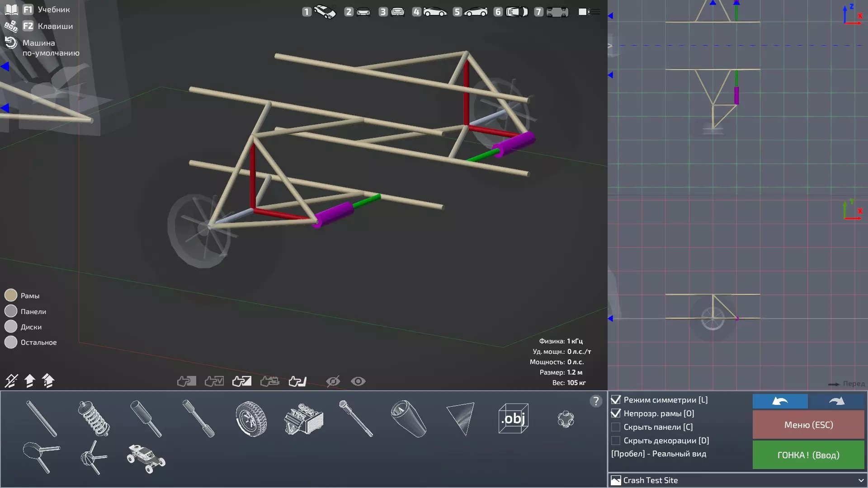Select the coil spring suspension part
Viewport: 868px width, 488px height.
click(x=94, y=418)
